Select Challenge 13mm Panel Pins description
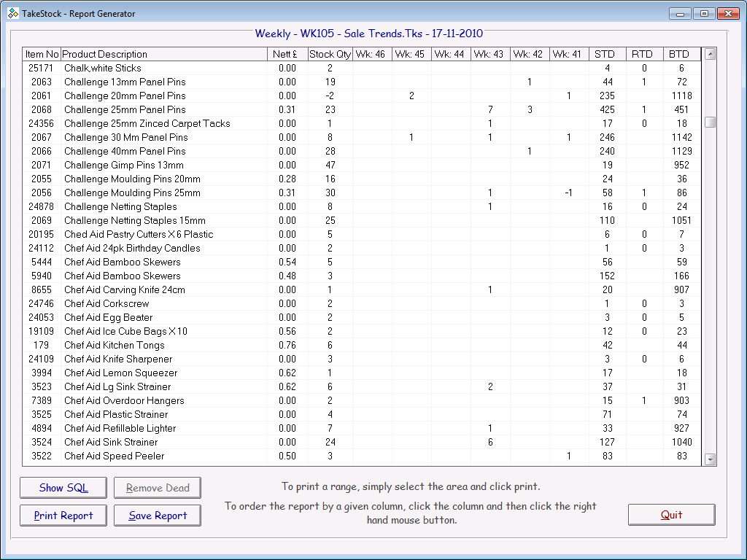 point(125,82)
